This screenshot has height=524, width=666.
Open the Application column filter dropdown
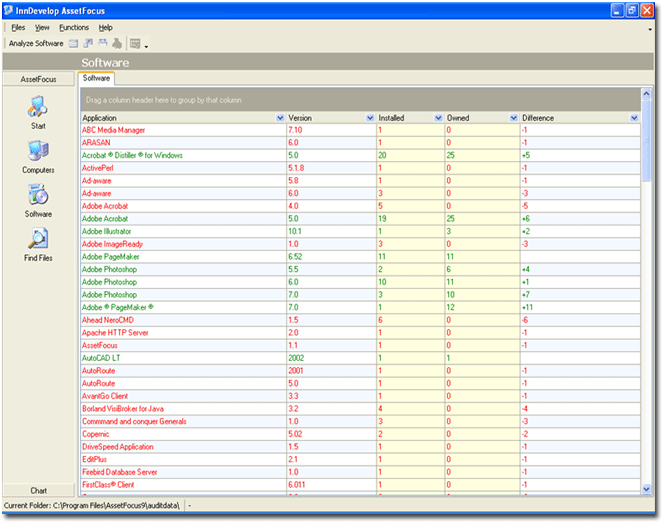(x=280, y=118)
